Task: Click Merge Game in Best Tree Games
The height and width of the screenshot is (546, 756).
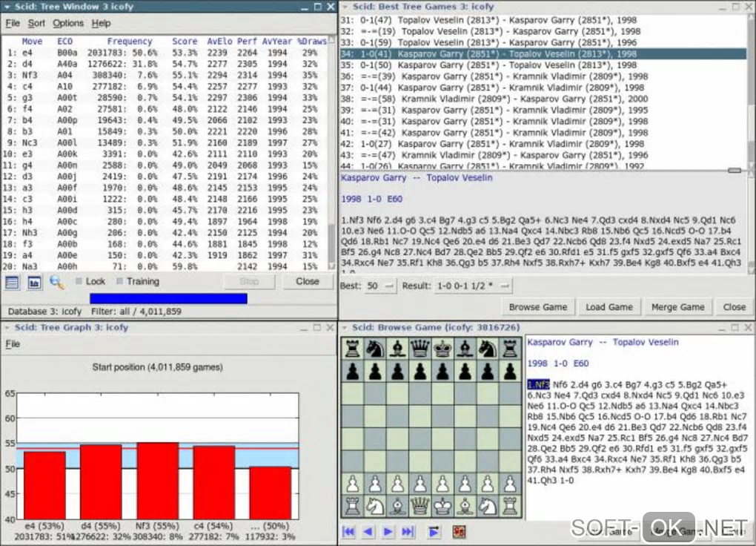Action: pos(678,307)
